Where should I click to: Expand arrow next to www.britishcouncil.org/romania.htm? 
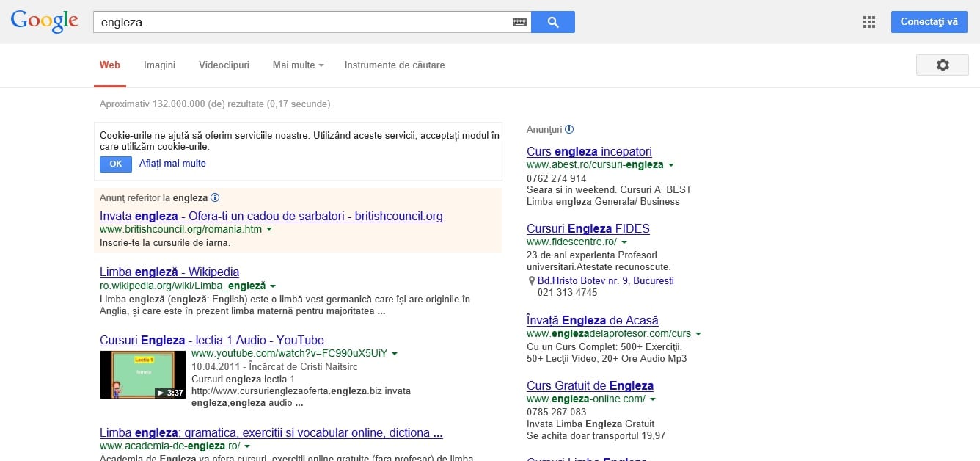269,230
